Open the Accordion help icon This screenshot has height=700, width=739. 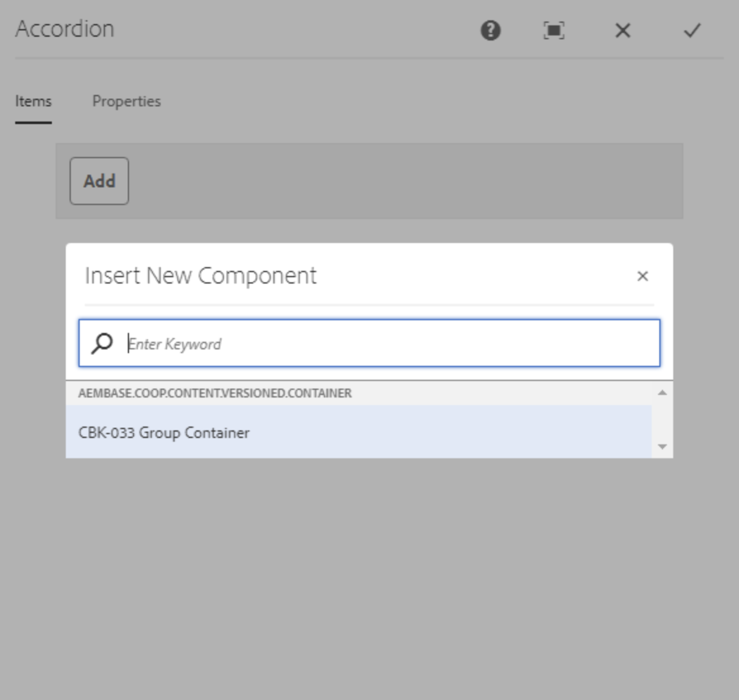pos(493,30)
